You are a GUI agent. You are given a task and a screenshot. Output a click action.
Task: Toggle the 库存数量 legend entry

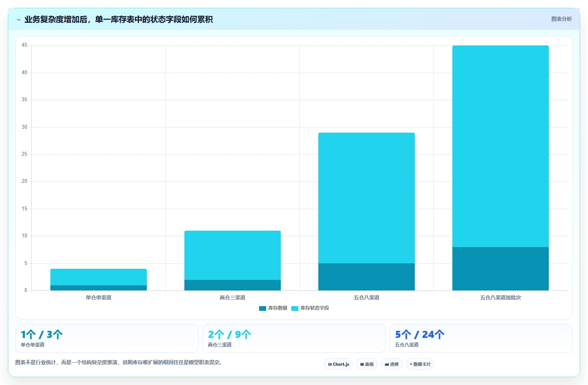point(273,308)
